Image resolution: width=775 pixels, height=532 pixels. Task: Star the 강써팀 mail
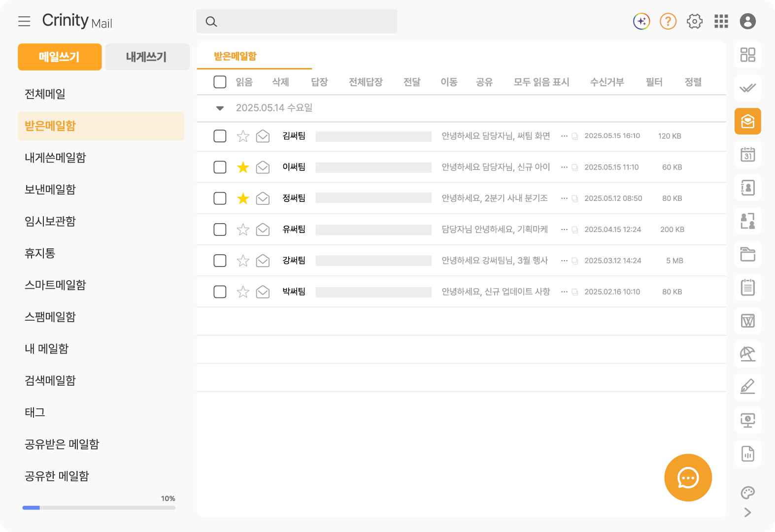pos(243,261)
